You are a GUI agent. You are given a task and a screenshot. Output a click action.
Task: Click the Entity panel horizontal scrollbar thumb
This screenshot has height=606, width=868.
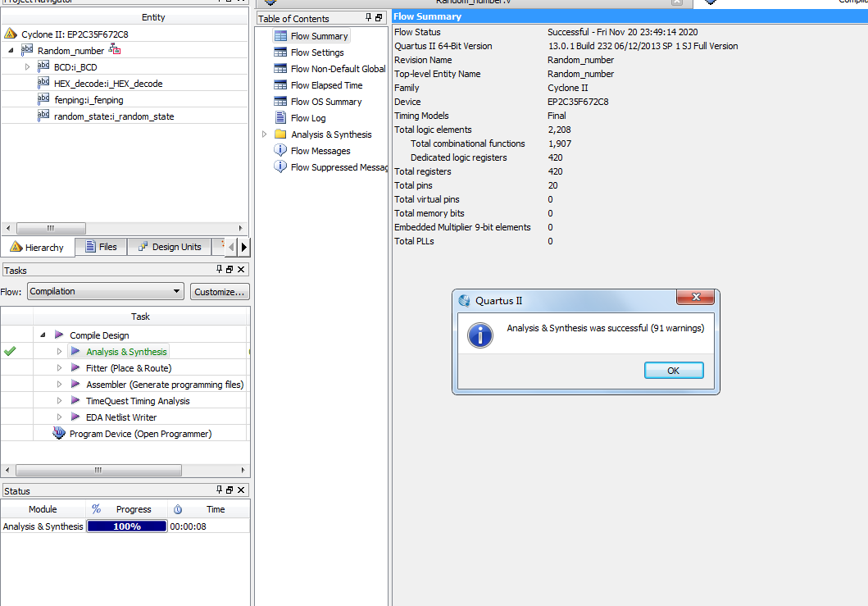[51, 228]
